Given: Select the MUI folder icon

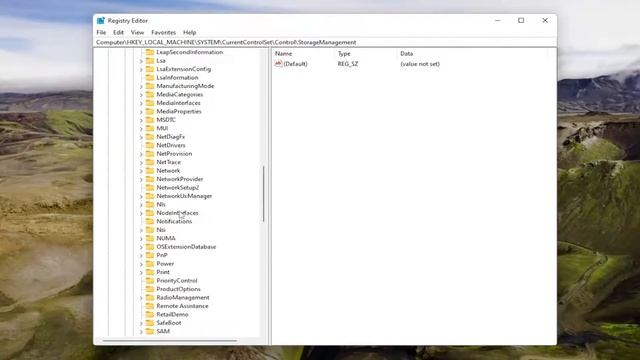Looking at the screenshot, I should 150,128.
